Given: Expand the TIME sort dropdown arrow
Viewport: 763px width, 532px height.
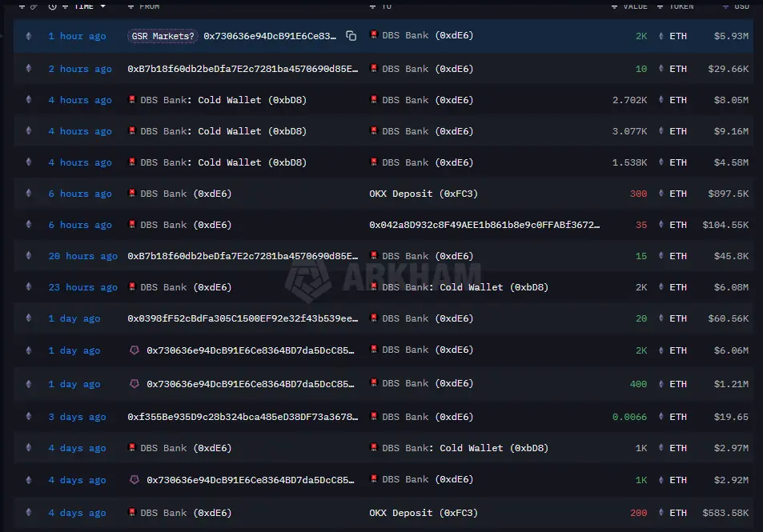Looking at the screenshot, I should click(102, 6).
